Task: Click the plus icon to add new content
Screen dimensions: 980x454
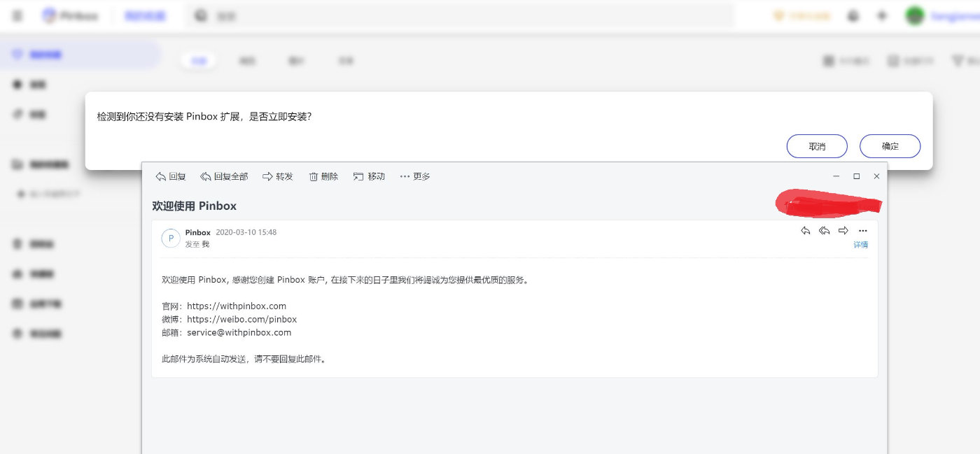Action: tap(882, 15)
